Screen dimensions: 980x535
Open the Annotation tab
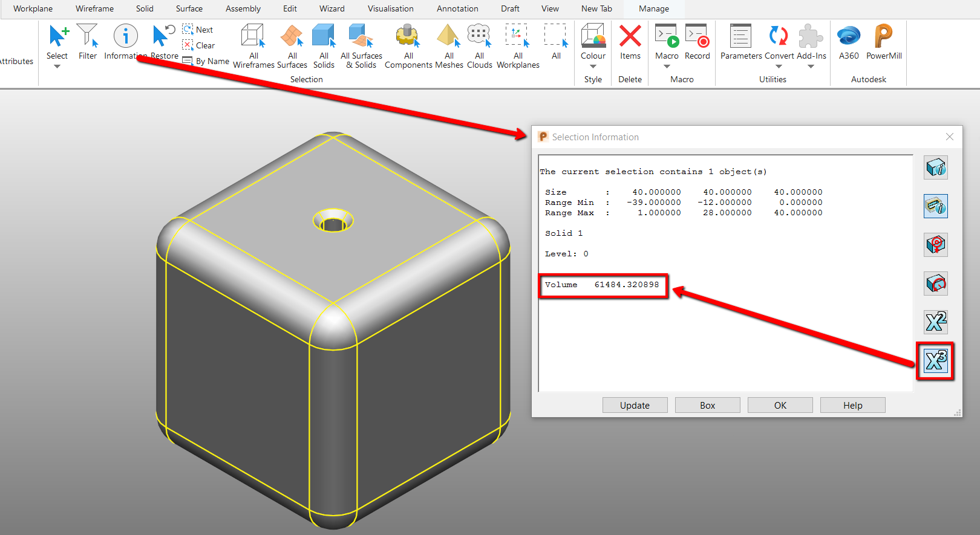pyautogui.click(x=457, y=8)
